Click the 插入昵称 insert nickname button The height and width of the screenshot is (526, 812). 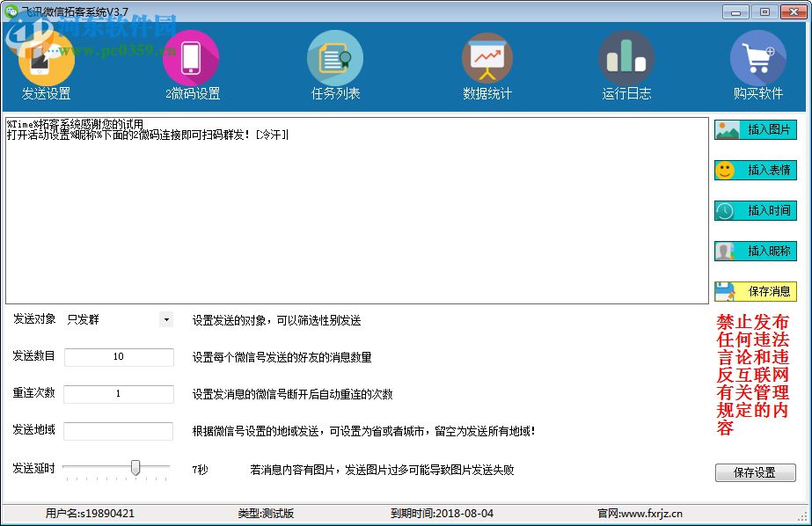[756, 251]
